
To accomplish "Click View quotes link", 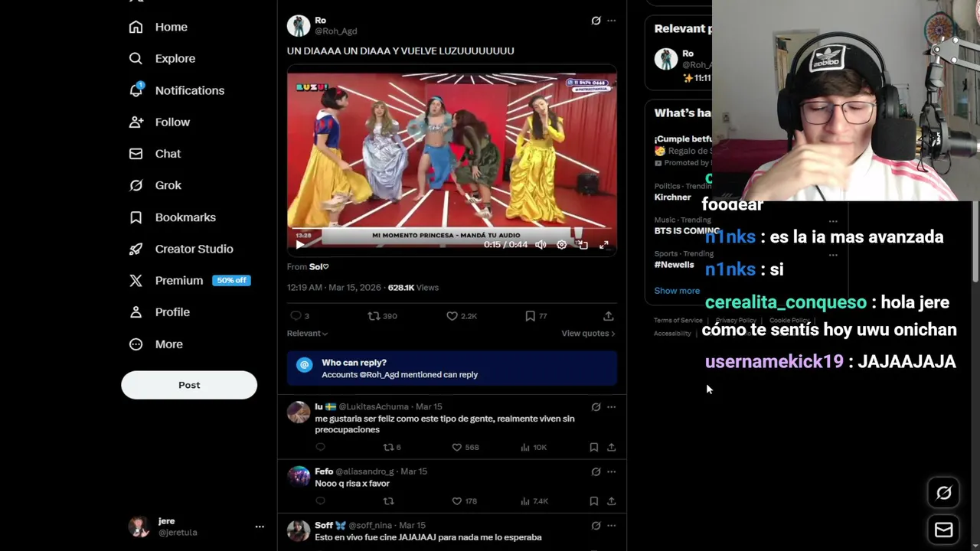I will point(588,333).
